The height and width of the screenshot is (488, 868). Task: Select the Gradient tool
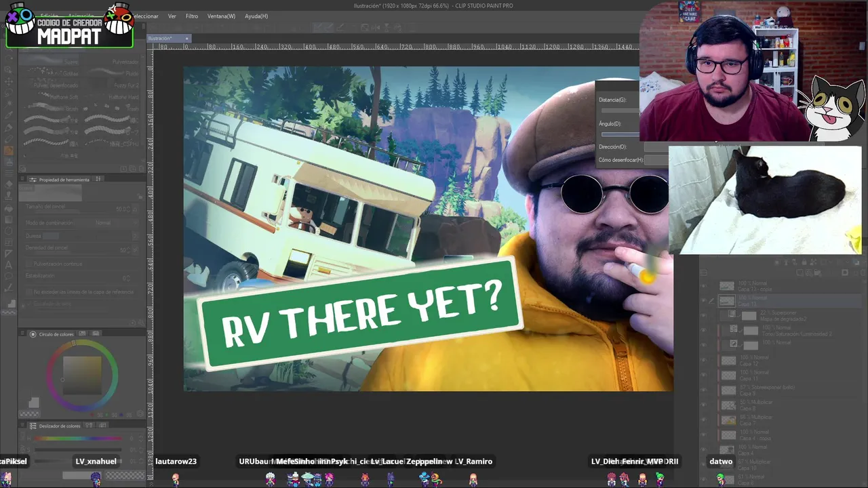[8, 218]
